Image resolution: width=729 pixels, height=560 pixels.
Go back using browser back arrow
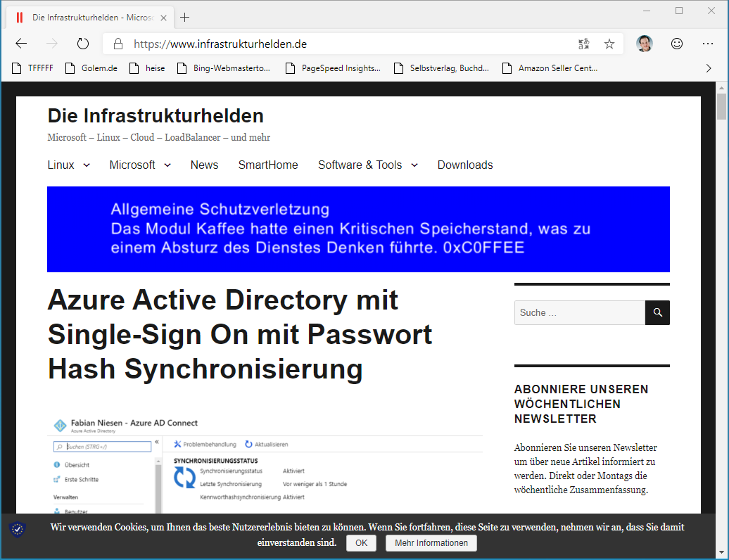coord(21,44)
